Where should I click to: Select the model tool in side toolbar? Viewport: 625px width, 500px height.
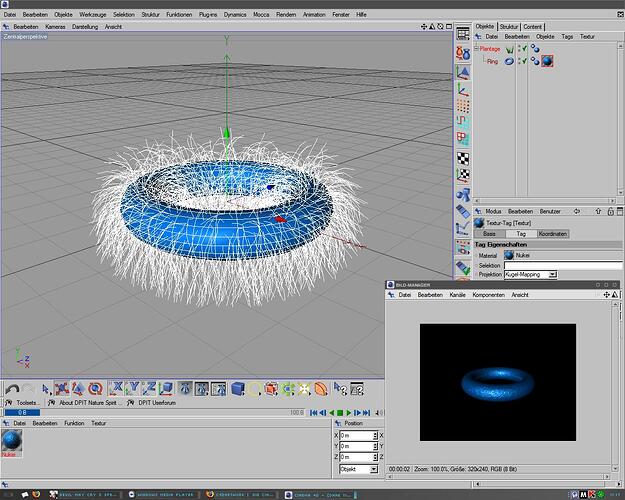pyautogui.click(x=463, y=72)
